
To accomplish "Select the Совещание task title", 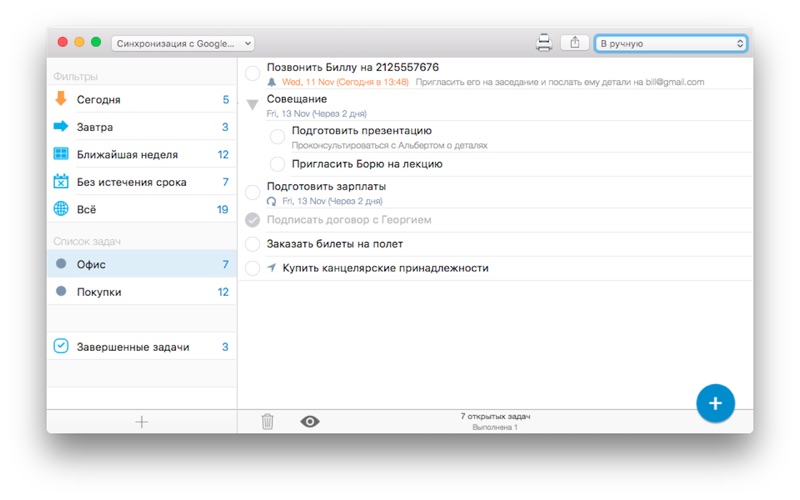I will [297, 99].
